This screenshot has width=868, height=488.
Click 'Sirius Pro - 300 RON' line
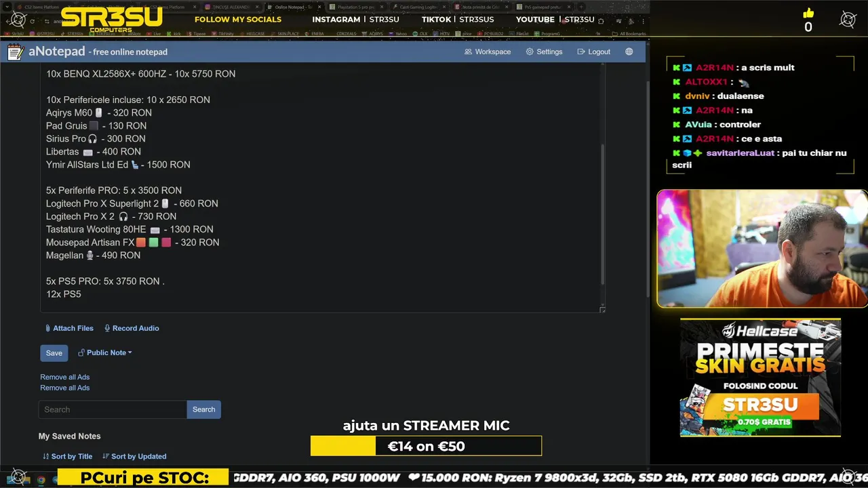[96, 138]
